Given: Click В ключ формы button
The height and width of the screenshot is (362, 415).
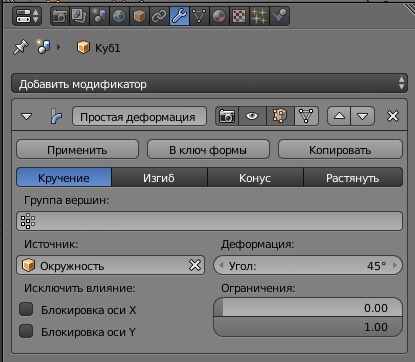Looking at the screenshot, I should [208, 149].
